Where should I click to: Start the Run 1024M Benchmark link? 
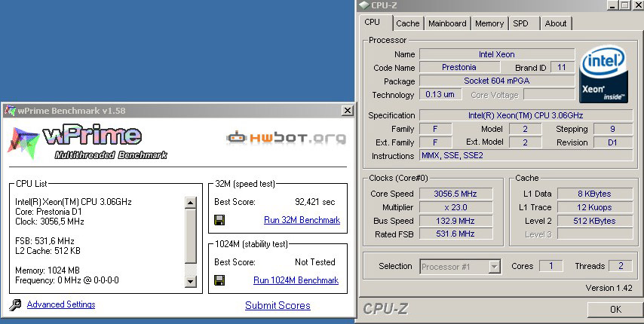coord(296,280)
